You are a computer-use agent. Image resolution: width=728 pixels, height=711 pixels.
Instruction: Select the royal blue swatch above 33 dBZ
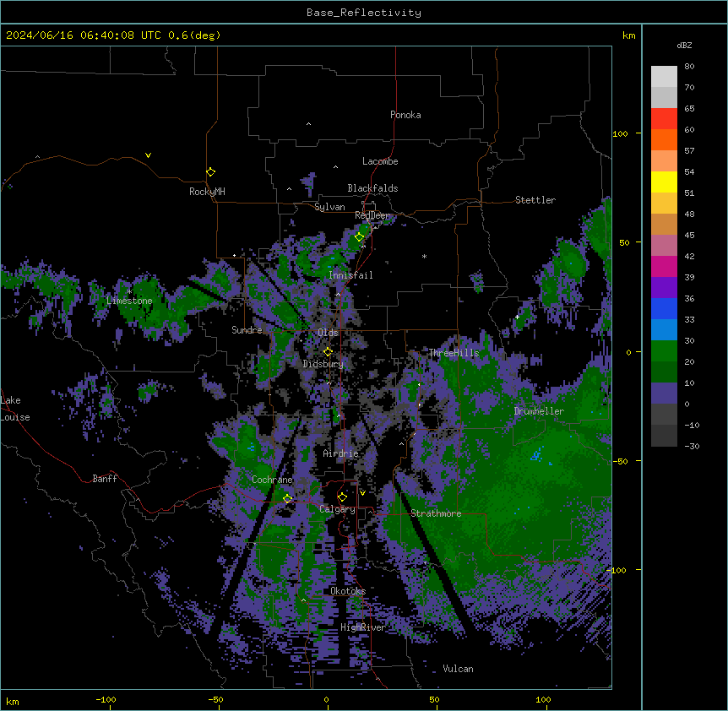[x=664, y=308]
